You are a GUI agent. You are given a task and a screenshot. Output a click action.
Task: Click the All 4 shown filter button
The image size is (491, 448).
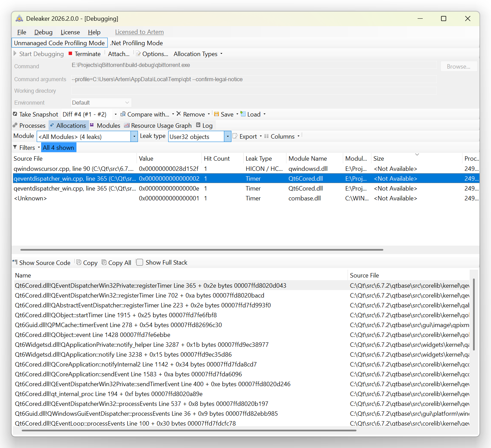[58, 147]
